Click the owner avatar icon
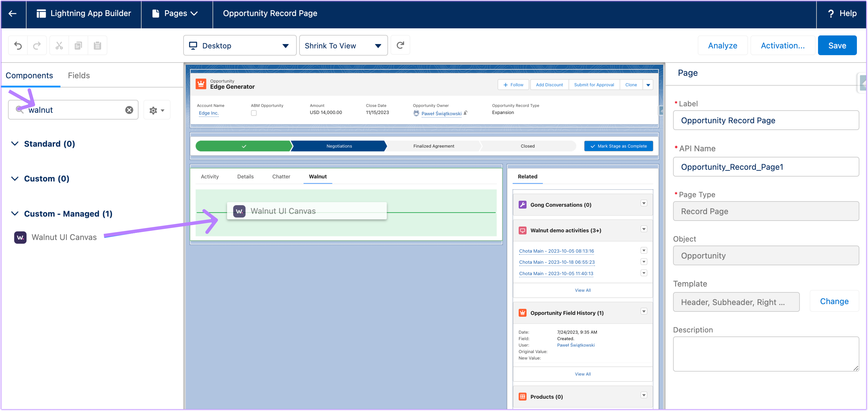 (x=416, y=113)
